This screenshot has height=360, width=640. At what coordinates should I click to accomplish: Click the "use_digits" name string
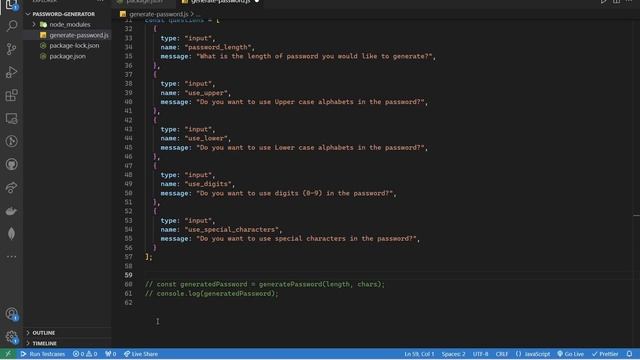coord(209,184)
